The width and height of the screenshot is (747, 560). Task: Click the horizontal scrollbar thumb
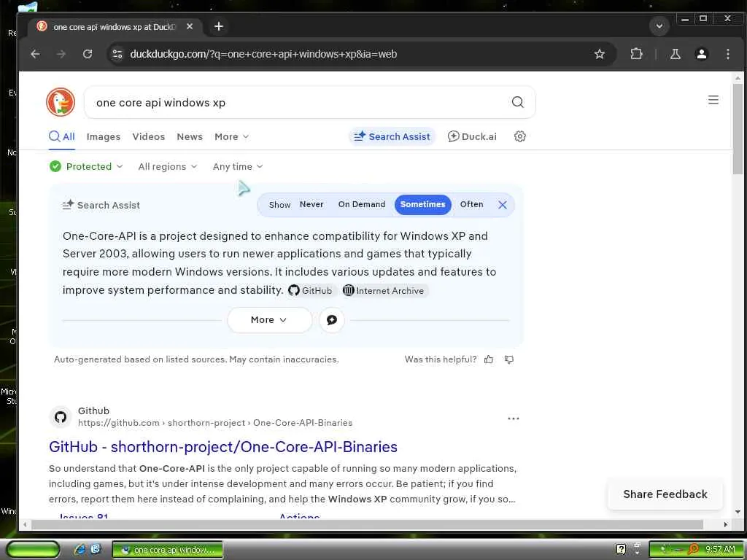pyautogui.click(x=367, y=524)
